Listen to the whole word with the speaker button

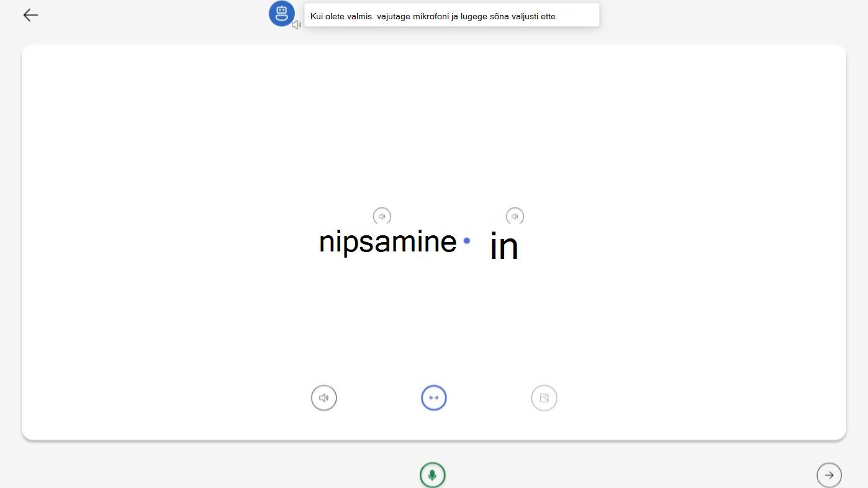pos(323,398)
